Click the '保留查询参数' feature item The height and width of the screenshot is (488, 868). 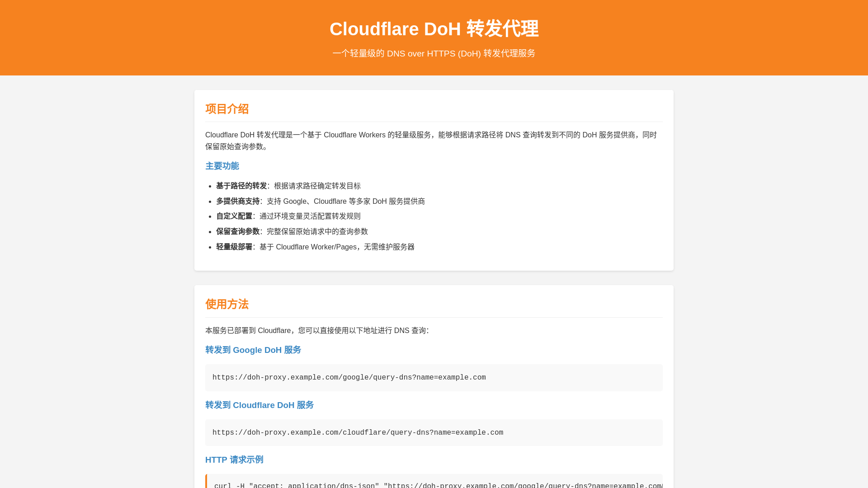(292, 231)
